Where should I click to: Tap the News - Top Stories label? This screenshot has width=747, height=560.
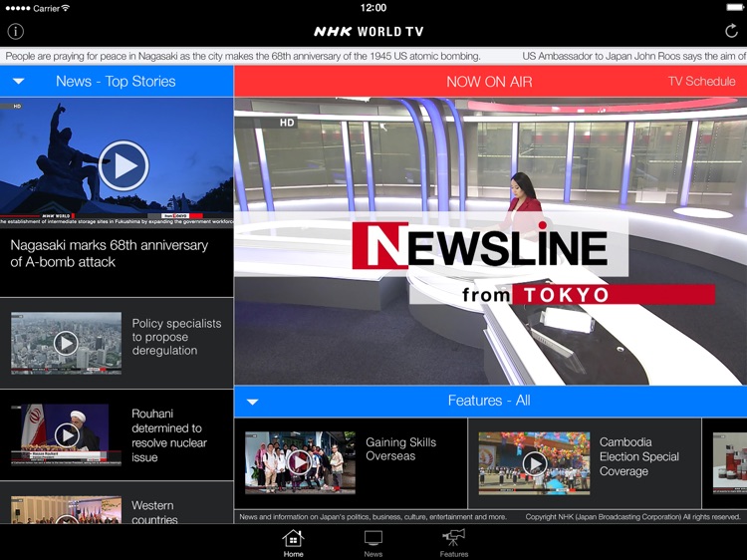116,81
